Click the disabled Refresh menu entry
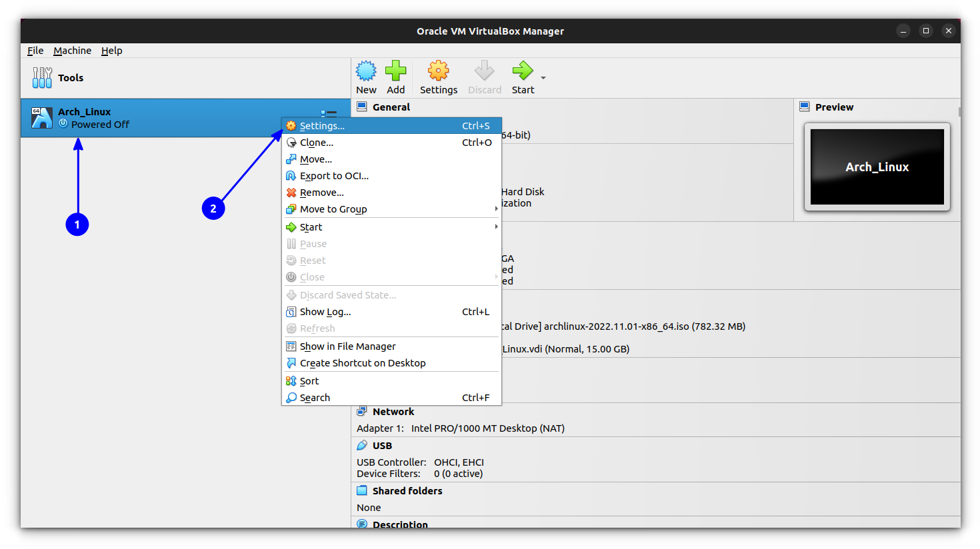Viewport: 980px width, 549px height. 391,328
